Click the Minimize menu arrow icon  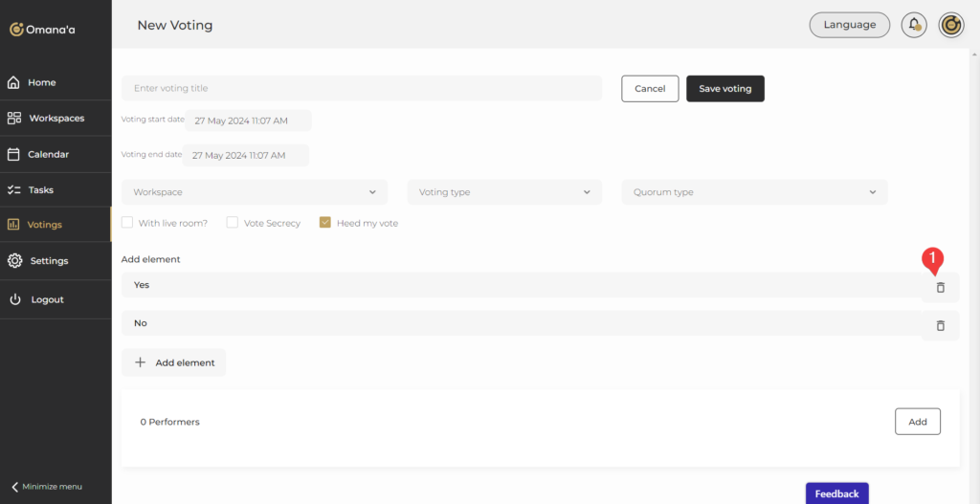point(15,486)
